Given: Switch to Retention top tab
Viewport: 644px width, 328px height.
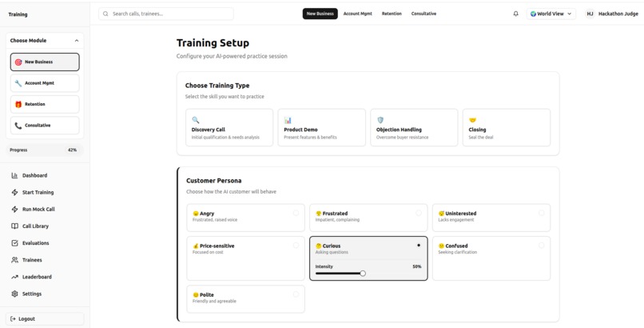Looking at the screenshot, I should [392, 14].
